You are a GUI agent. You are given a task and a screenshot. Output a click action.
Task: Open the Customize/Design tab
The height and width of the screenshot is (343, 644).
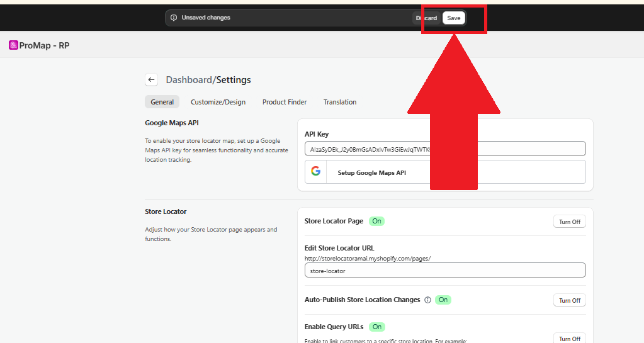[x=218, y=102]
